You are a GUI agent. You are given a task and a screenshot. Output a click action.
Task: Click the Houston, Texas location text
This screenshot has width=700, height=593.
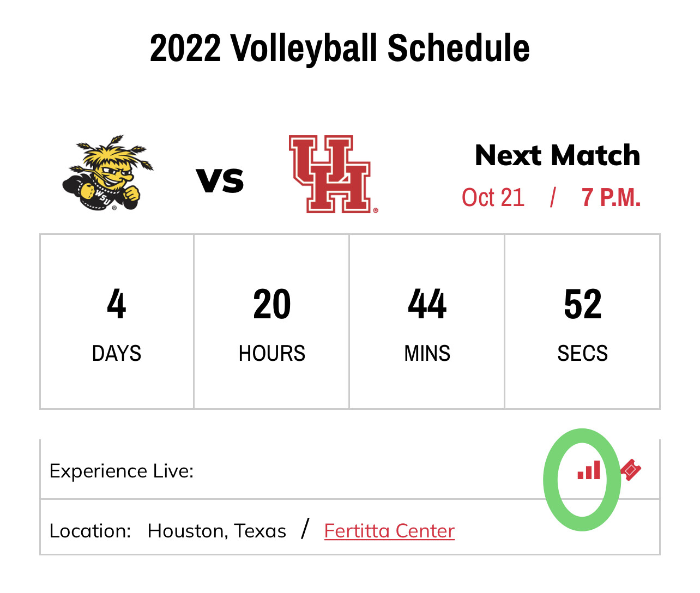tap(217, 530)
